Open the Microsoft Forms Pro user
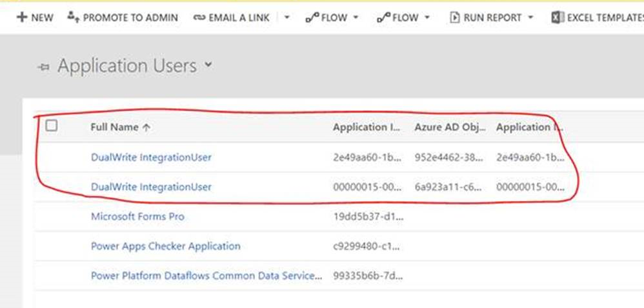Viewport: 644px width, 308px height. 137,216
